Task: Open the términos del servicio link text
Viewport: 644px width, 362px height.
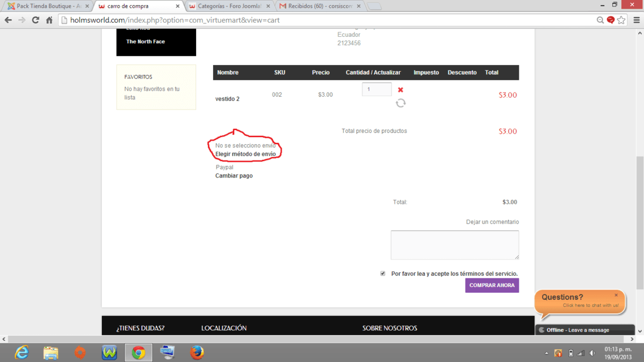Action: coord(489,274)
